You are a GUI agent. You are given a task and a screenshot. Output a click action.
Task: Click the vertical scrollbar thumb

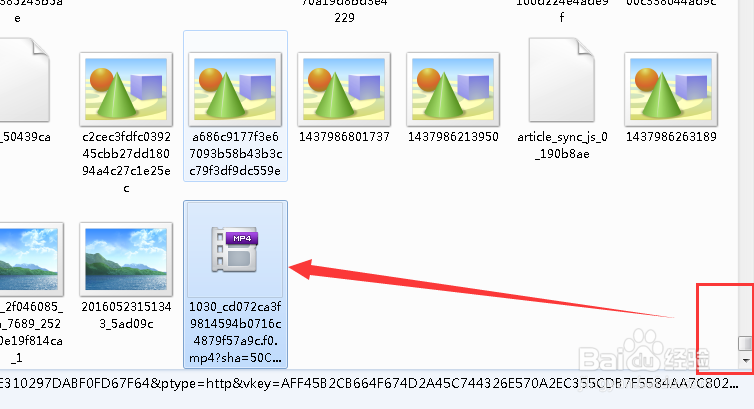point(746,343)
